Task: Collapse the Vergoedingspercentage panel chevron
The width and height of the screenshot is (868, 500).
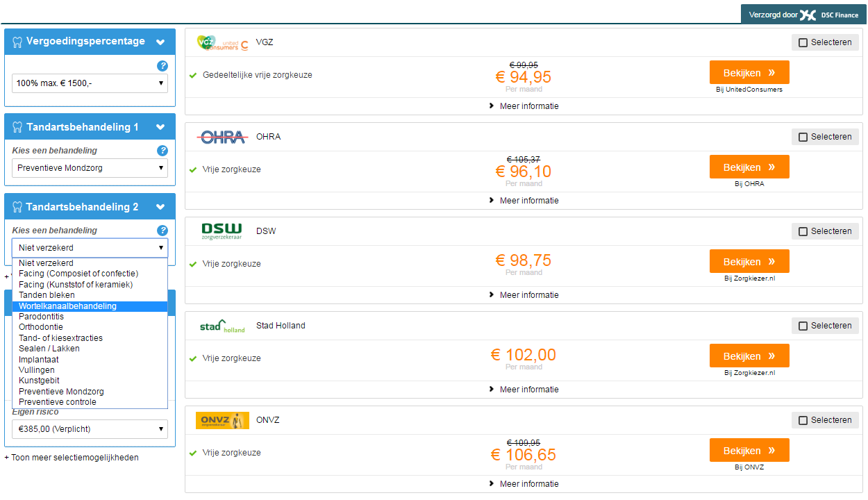Action: 160,42
